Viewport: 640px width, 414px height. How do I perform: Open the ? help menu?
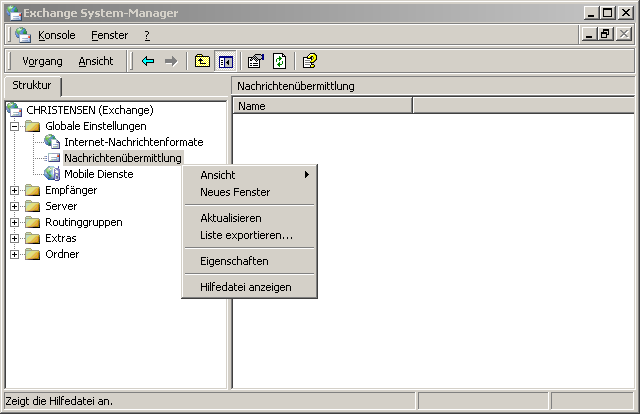147,36
